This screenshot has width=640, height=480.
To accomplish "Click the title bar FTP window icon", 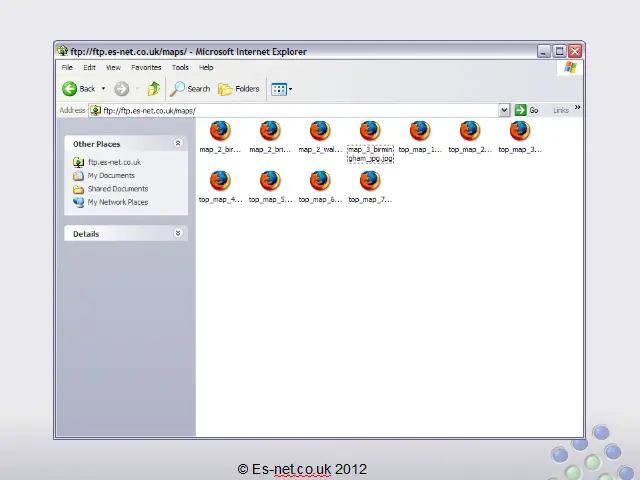I will (x=62, y=51).
